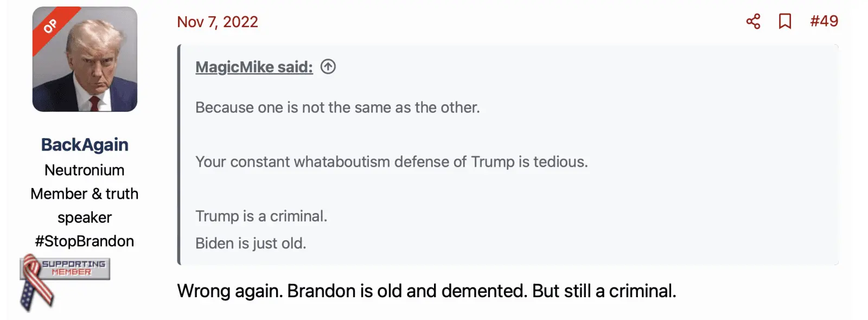Open the BackAgain username profile link

pyautogui.click(x=85, y=145)
